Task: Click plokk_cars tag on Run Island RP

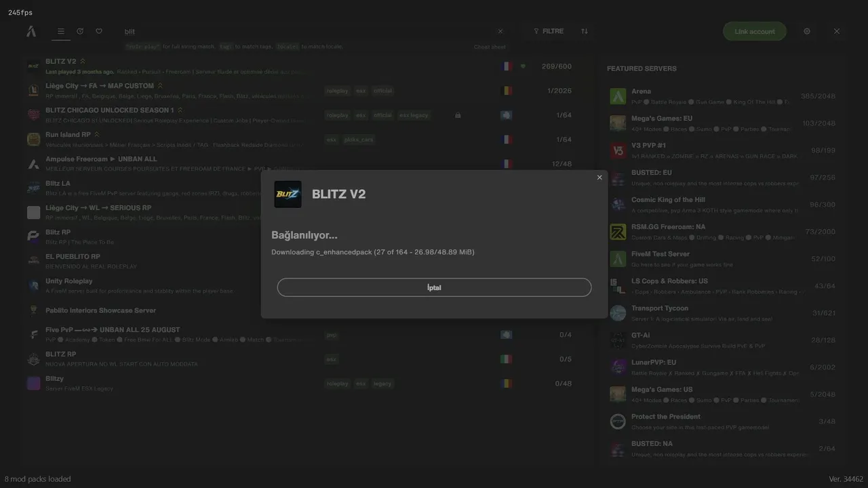Action: coord(359,140)
